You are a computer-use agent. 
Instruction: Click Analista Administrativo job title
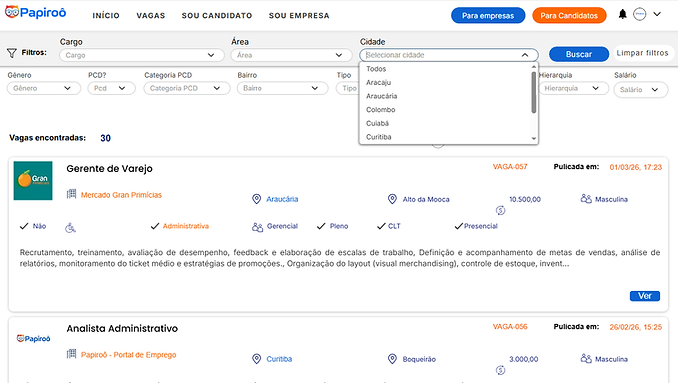122,329
